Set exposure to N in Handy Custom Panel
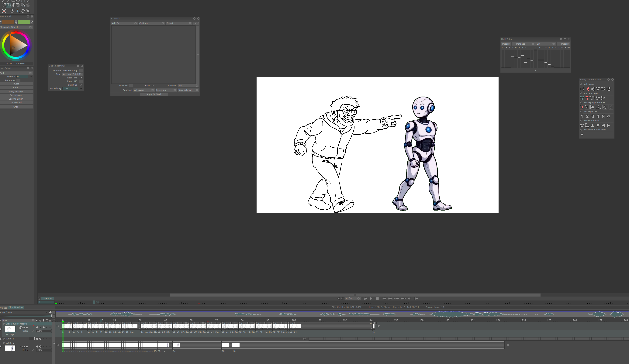The image size is (629, 364). pos(603,116)
